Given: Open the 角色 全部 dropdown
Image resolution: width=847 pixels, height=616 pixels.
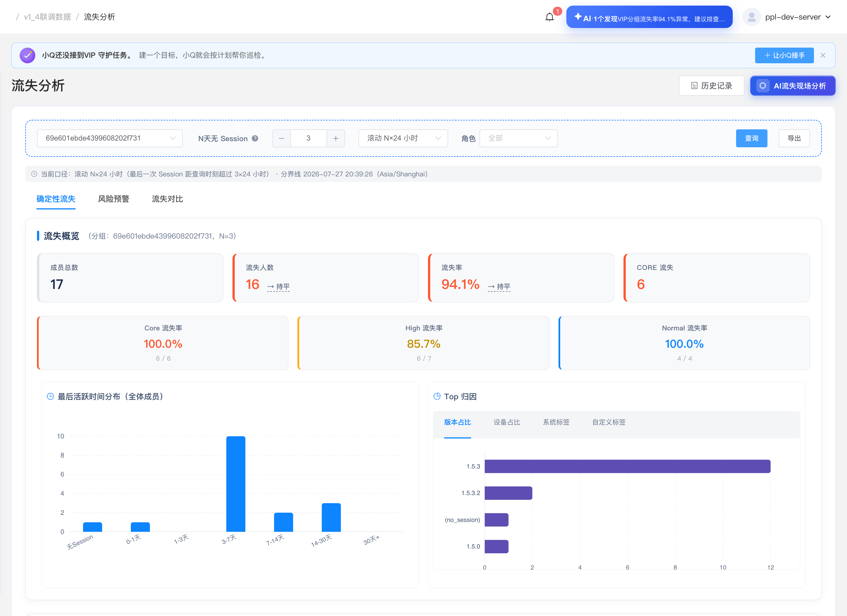Looking at the screenshot, I should pyautogui.click(x=518, y=139).
